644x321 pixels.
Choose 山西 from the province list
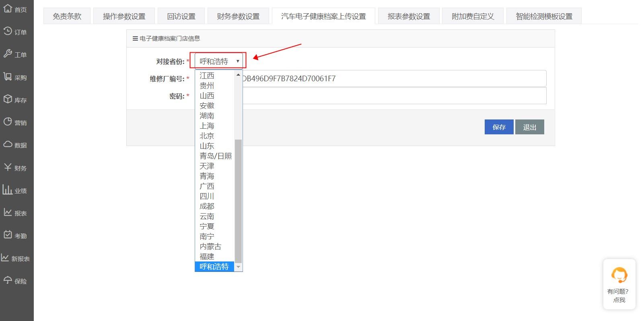point(214,96)
